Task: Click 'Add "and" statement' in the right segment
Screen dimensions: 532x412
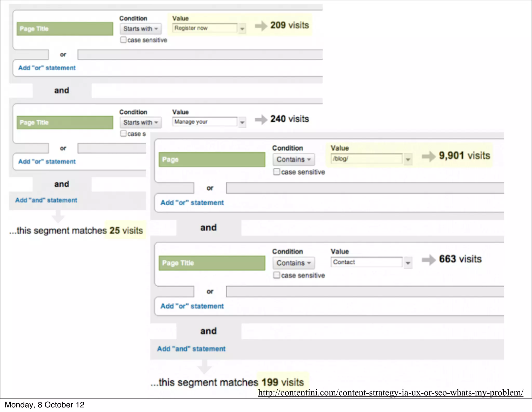Action: tap(191, 349)
